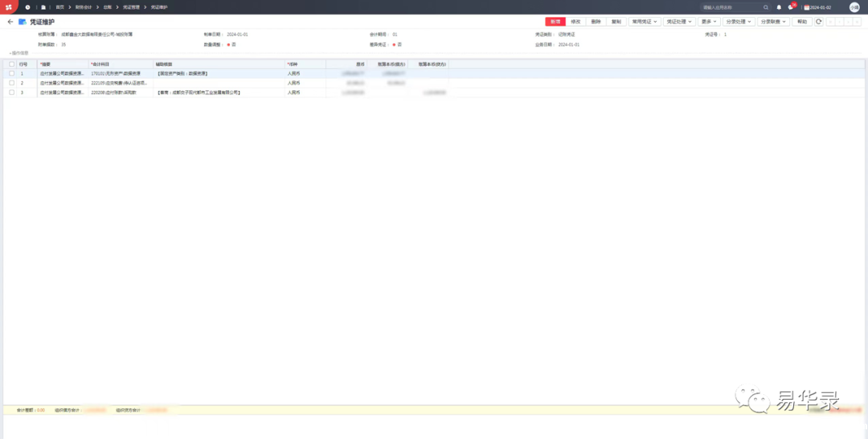Image resolution: width=868 pixels, height=439 pixels.
Task: Expand the 凭证处理 dropdown
Action: click(x=679, y=22)
